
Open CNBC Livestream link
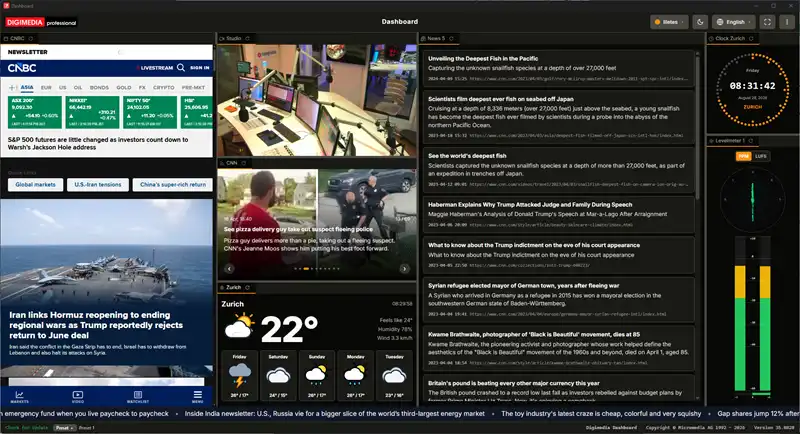pos(155,68)
